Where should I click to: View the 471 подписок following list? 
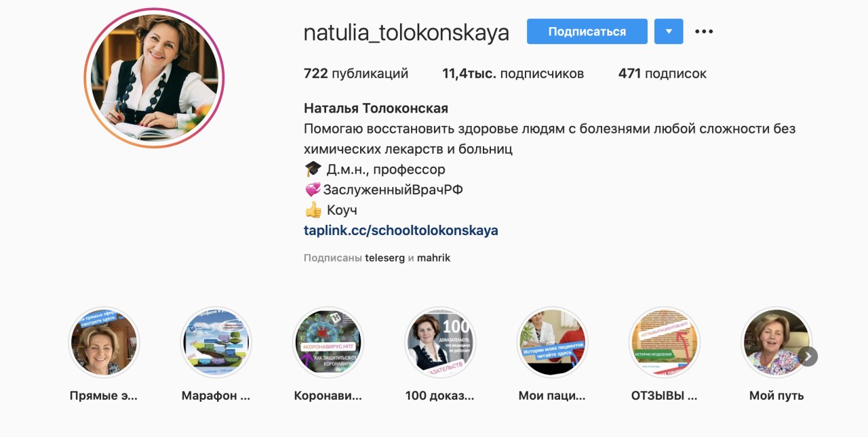(663, 74)
